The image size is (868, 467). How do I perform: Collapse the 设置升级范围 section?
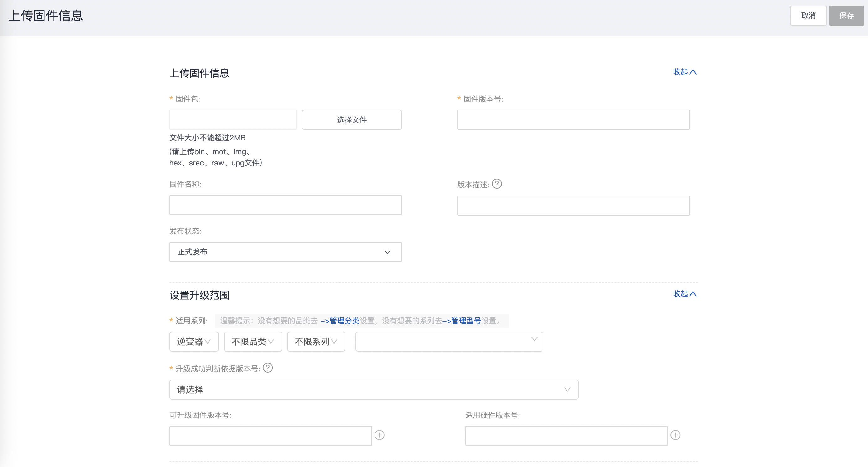point(685,294)
